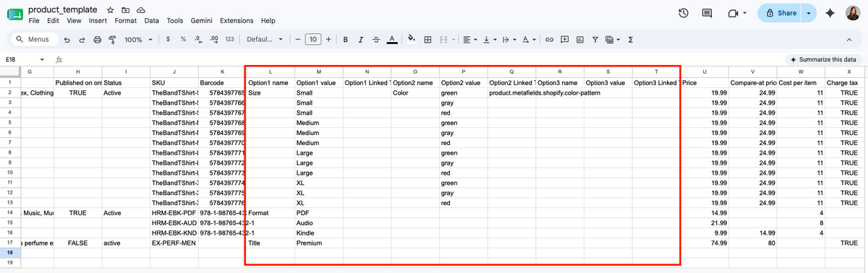
Task: Open the fill color bucket
Action: click(412, 39)
